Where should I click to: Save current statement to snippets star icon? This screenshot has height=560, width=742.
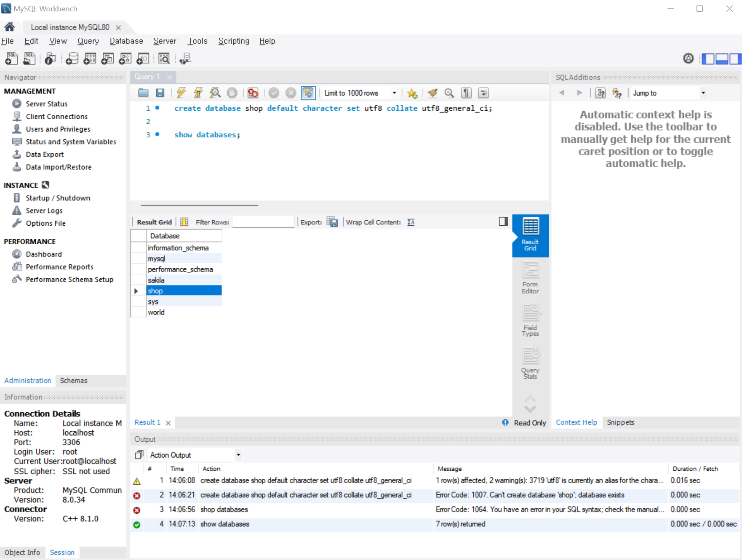click(x=412, y=93)
